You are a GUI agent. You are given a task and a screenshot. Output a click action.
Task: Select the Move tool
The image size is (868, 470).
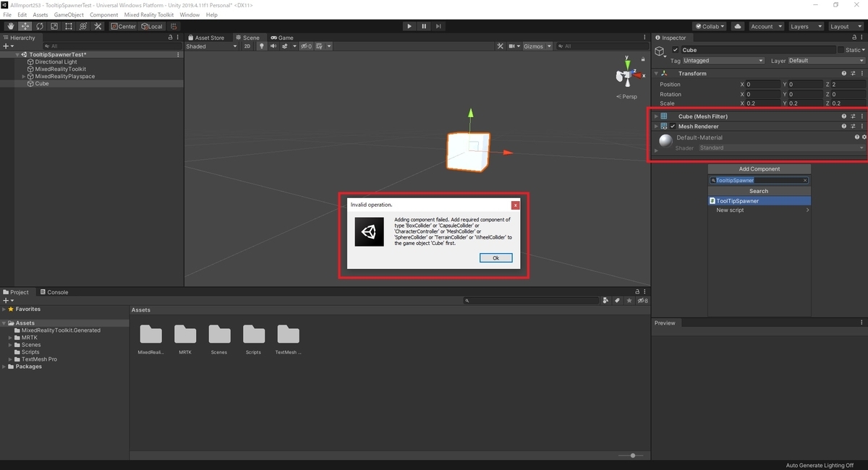25,26
